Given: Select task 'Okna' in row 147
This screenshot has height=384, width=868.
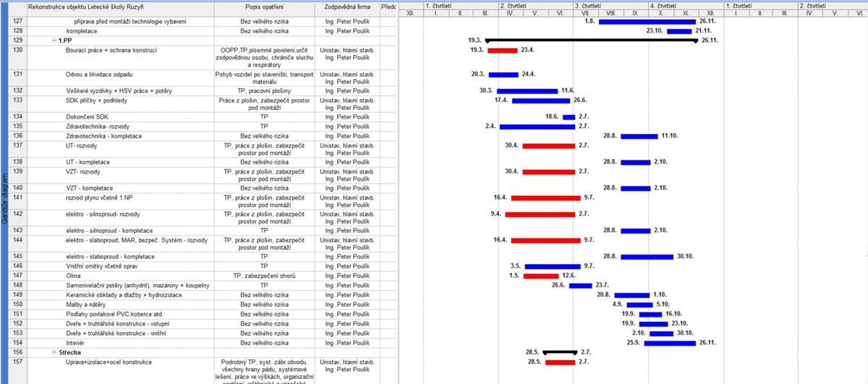Looking at the screenshot, I should click(x=72, y=276).
